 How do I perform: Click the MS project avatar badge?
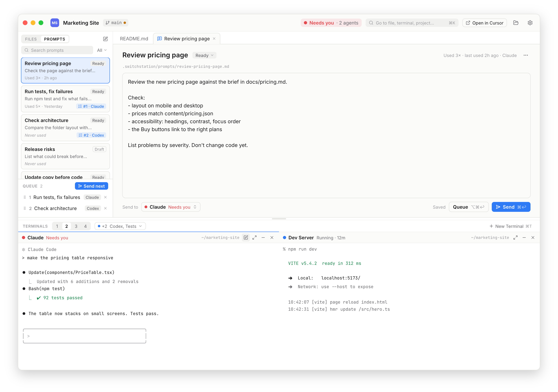54,23
